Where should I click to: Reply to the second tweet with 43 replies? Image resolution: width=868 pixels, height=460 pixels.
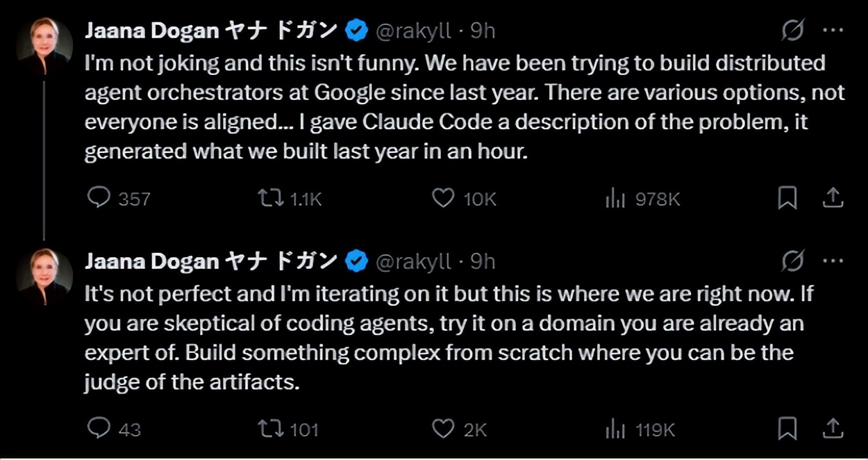99,429
